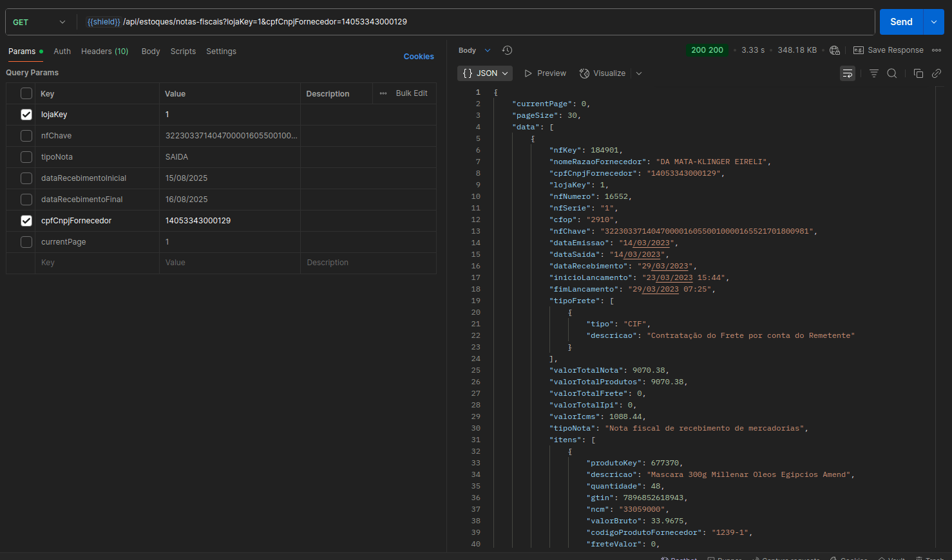Open the JSON format dropdown

485,73
